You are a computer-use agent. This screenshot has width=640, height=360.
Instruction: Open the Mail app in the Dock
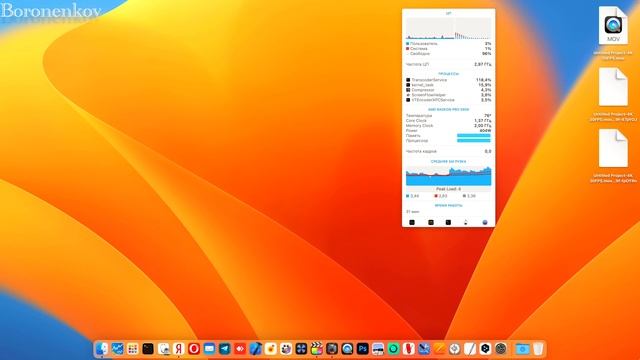pos(209,349)
